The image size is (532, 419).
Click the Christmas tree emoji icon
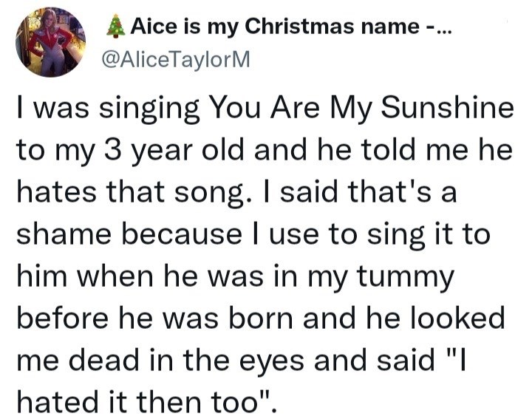[x=115, y=27]
